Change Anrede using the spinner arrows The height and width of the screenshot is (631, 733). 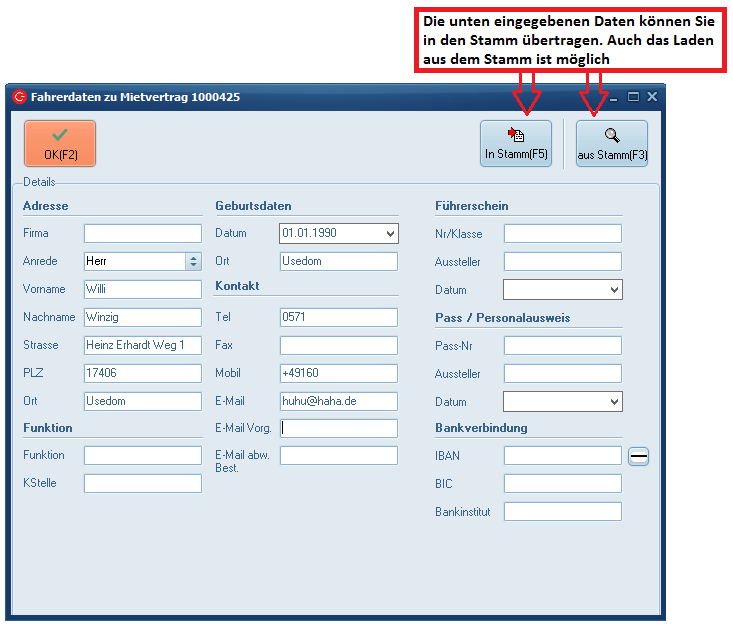193,262
